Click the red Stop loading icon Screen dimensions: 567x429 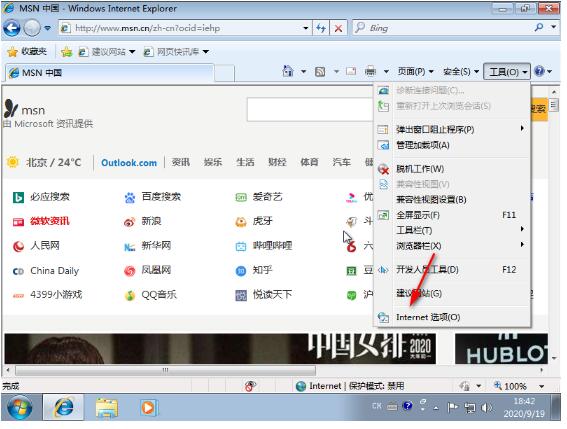(338, 28)
